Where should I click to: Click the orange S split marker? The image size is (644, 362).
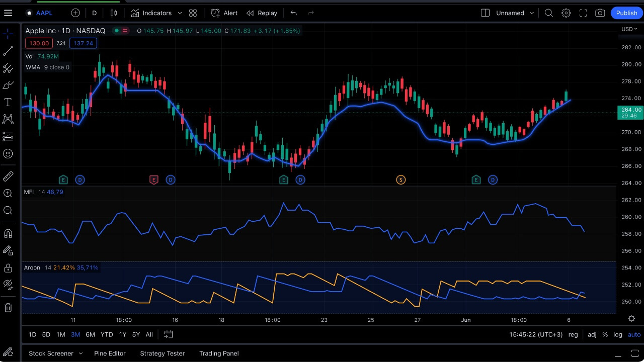tap(401, 180)
